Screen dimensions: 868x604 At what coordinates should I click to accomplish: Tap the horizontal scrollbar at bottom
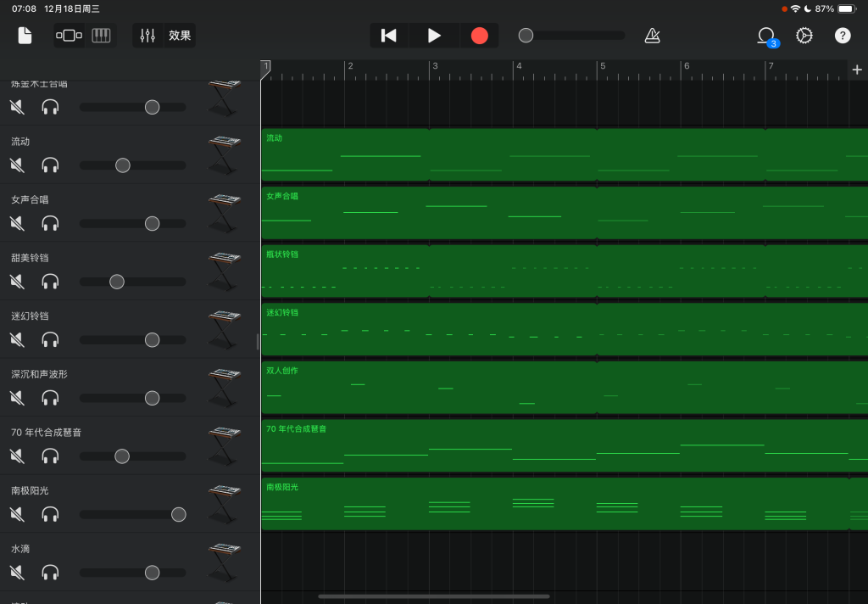click(434, 597)
